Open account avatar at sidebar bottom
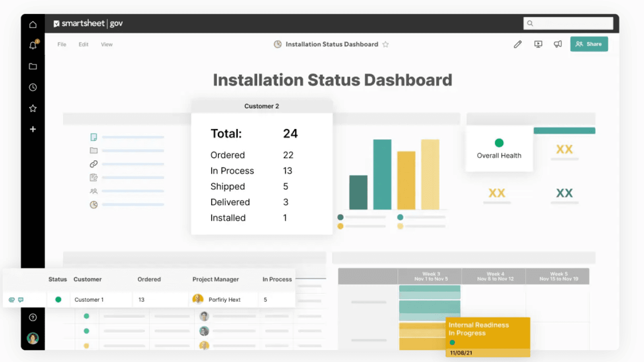 click(x=33, y=338)
